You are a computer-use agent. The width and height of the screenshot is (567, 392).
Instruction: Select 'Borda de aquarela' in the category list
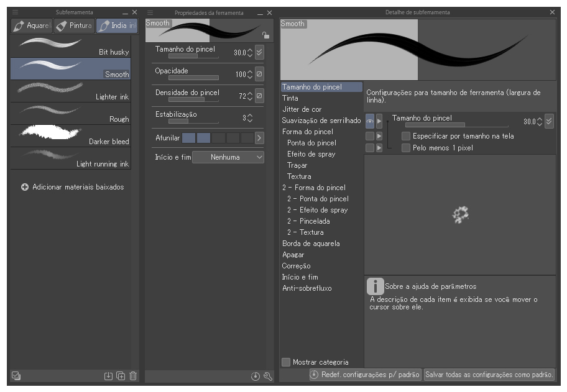pos(311,244)
